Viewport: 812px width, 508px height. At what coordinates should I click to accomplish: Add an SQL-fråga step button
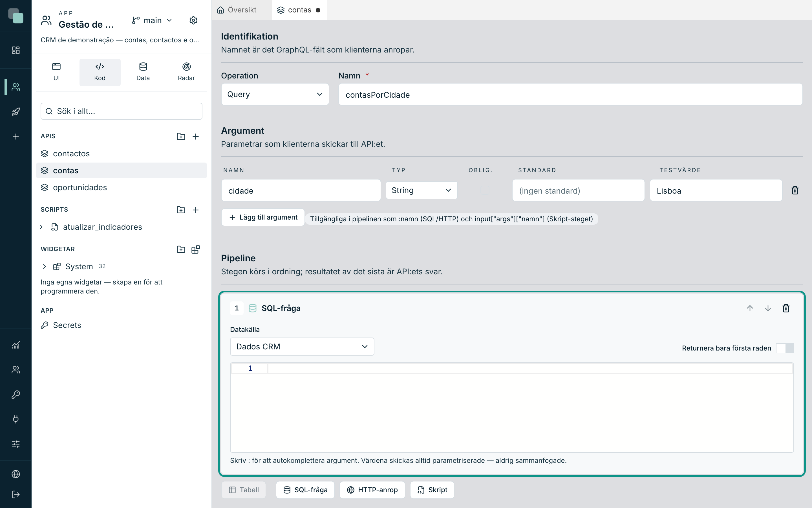305,490
